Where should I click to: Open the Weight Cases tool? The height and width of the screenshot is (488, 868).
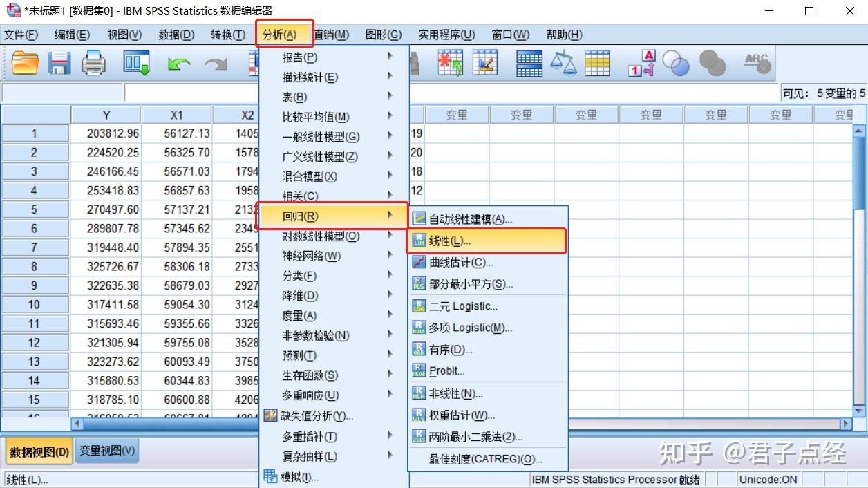click(x=563, y=62)
